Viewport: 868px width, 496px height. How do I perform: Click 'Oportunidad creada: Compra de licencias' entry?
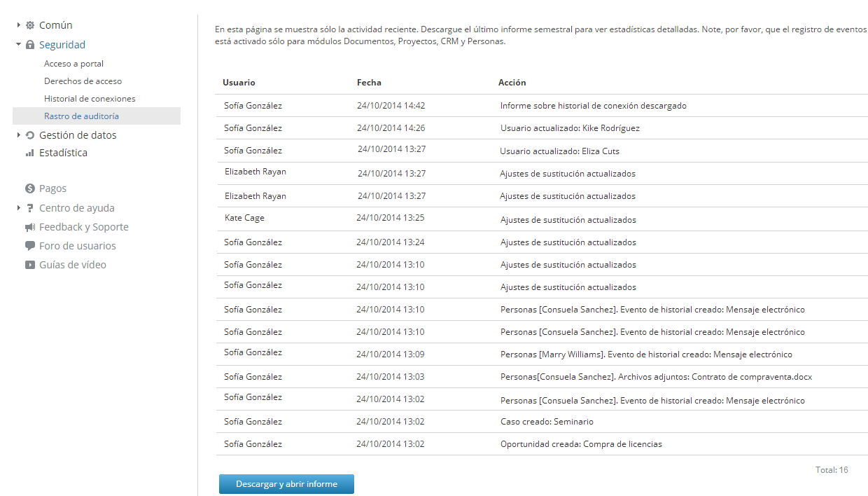click(x=581, y=444)
